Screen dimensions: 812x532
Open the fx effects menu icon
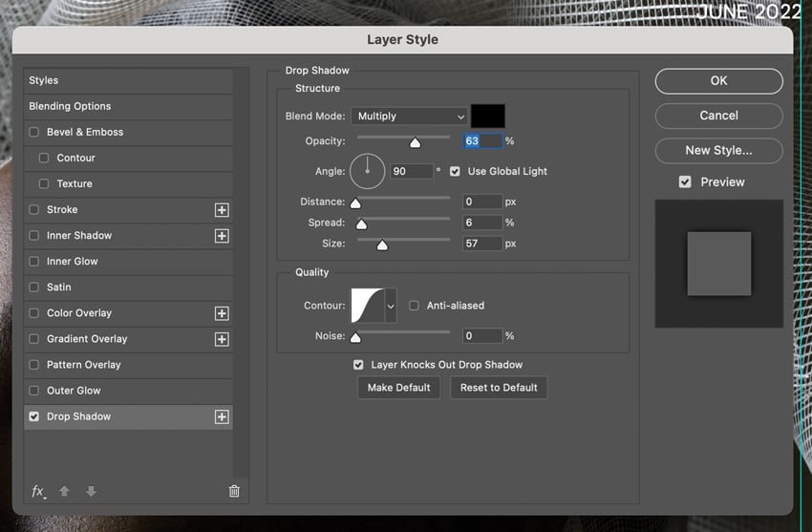click(38, 491)
